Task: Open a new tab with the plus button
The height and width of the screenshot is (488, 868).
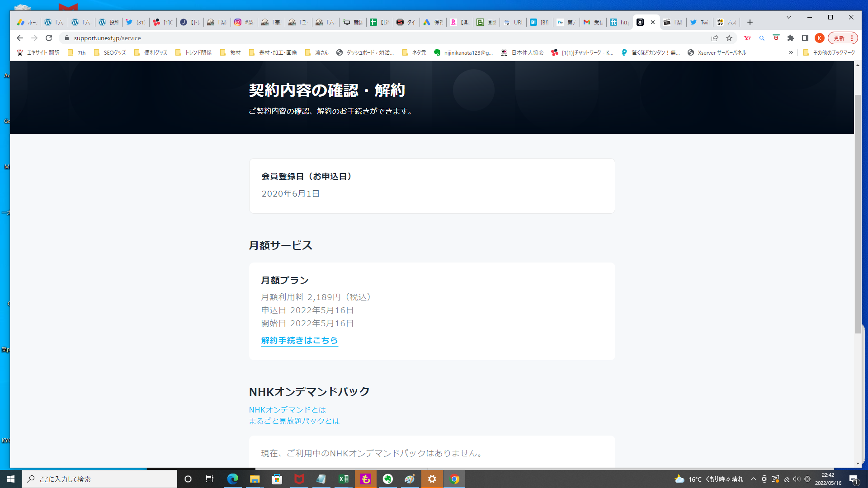Action: (x=750, y=22)
